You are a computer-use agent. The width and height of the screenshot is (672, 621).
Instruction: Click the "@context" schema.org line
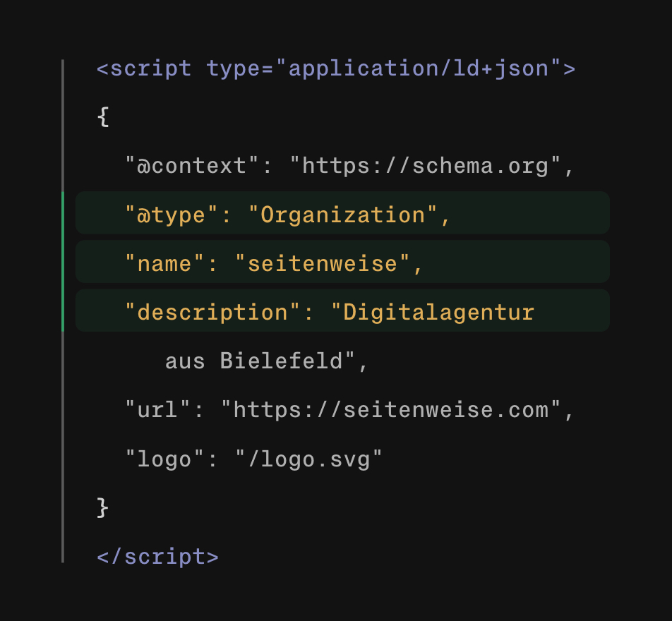click(349, 167)
